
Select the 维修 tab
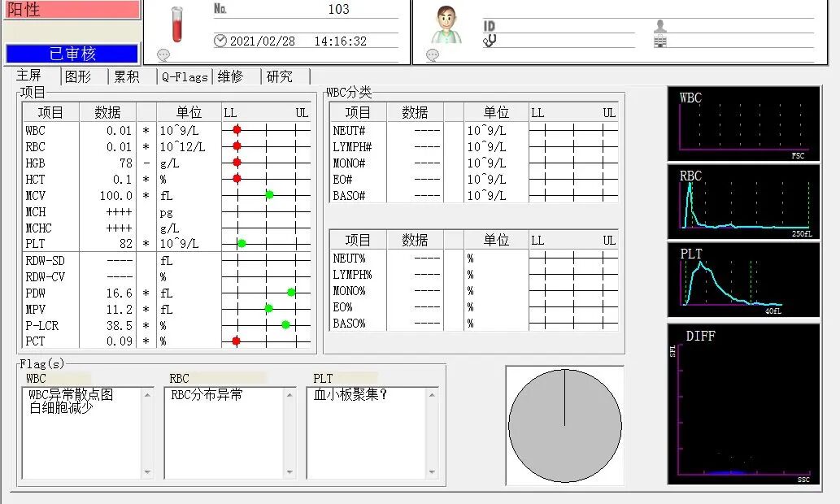point(230,76)
